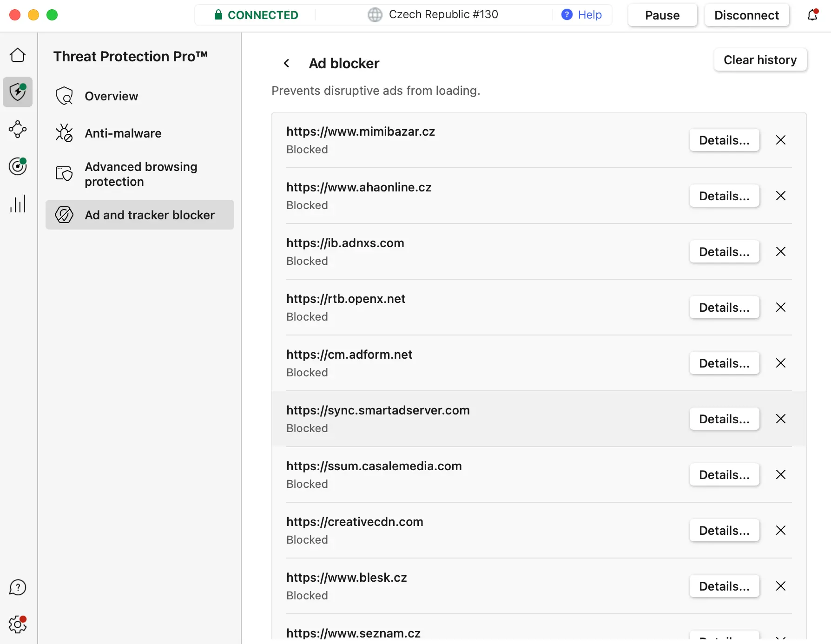Select Advanced browsing protection
Image resolution: width=831 pixels, height=644 pixels.
pos(141,174)
